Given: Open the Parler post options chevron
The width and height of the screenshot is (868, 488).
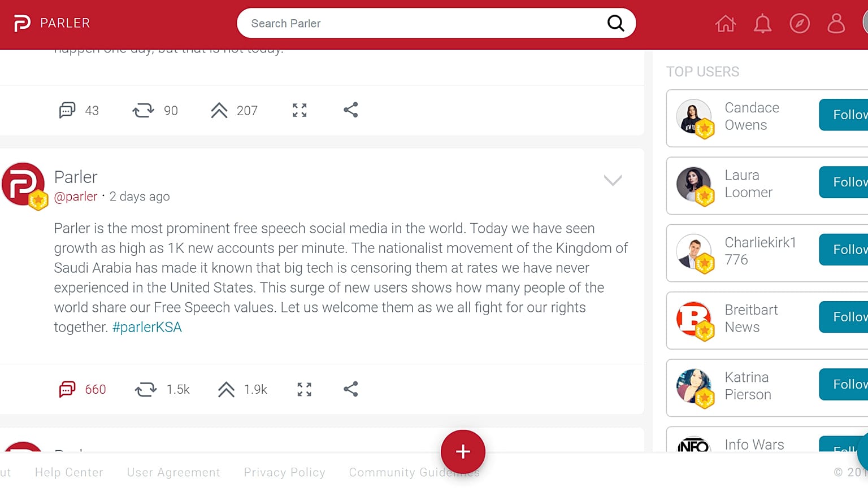Looking at the screenshot, I should (613, 180).
